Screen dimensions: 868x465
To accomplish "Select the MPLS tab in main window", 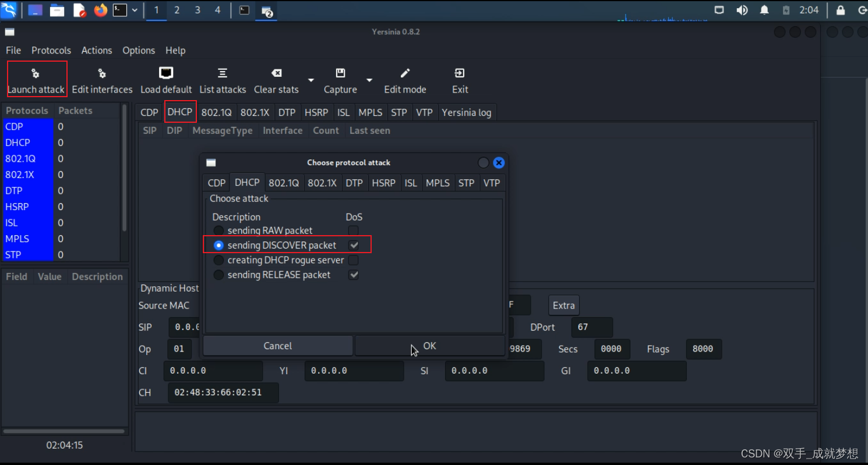I will click(371, 112).
